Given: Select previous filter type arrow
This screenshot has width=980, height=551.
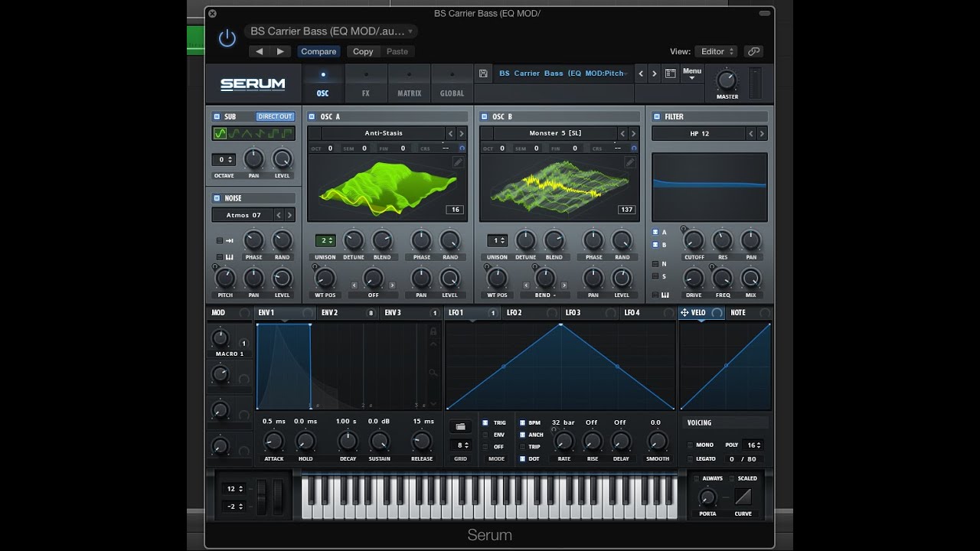Looking at the screenshot, I should (751, 133).
